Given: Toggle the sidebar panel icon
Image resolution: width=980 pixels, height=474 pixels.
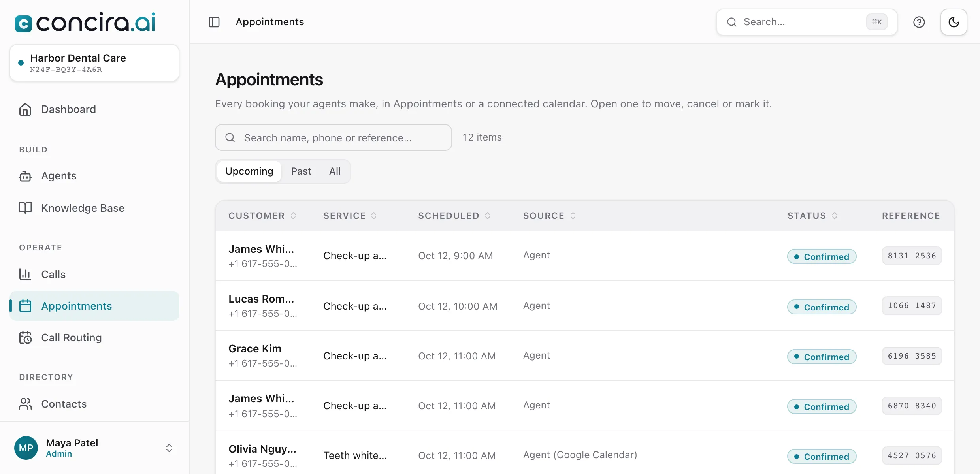Looking at the screenshot, I should [x=214, y=22].
